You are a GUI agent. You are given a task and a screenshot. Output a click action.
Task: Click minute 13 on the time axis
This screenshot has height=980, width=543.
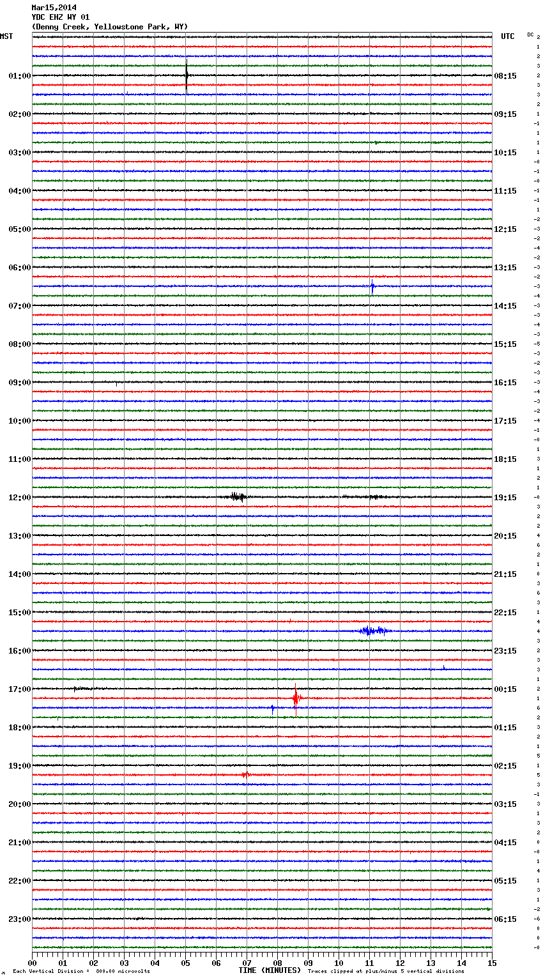click(431, 963)
